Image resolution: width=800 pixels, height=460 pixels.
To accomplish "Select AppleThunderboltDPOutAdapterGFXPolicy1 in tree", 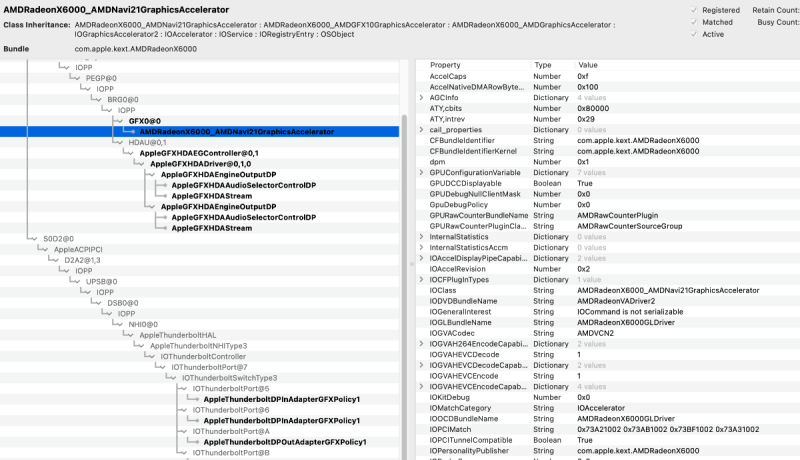I will pos(285,442).
